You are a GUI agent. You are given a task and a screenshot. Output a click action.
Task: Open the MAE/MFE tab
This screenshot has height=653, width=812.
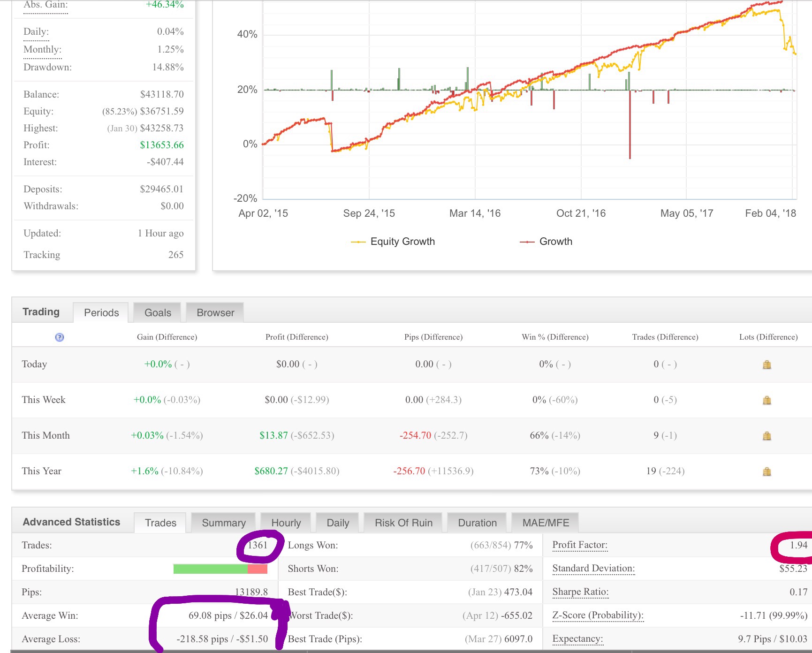(x=546, y=523)
